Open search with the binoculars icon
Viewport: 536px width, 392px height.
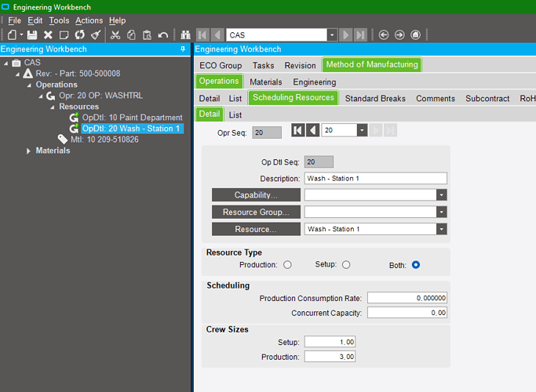coord(185,34)
